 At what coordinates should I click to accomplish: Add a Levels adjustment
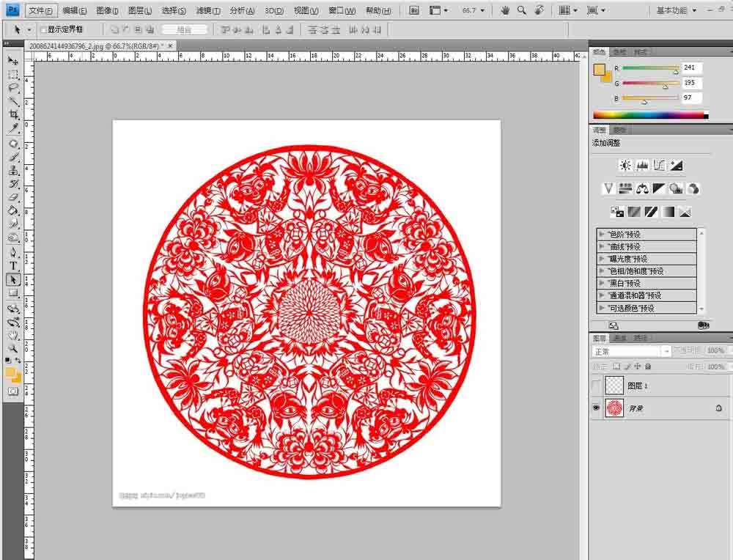[x=642, y=165]
